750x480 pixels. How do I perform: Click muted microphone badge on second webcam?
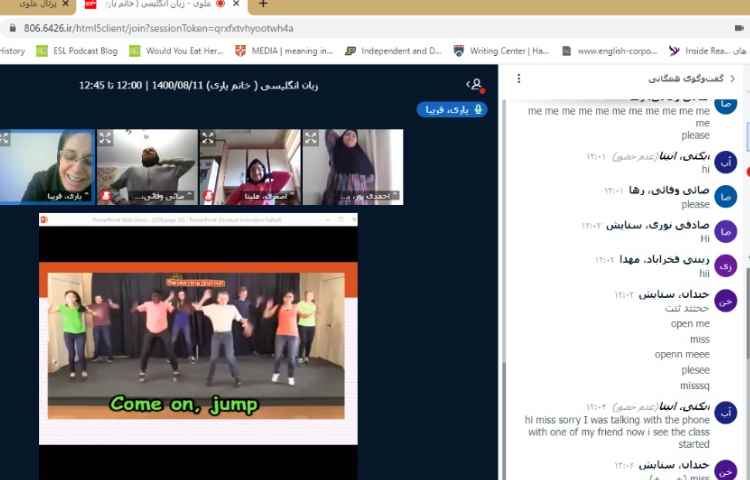106,196
